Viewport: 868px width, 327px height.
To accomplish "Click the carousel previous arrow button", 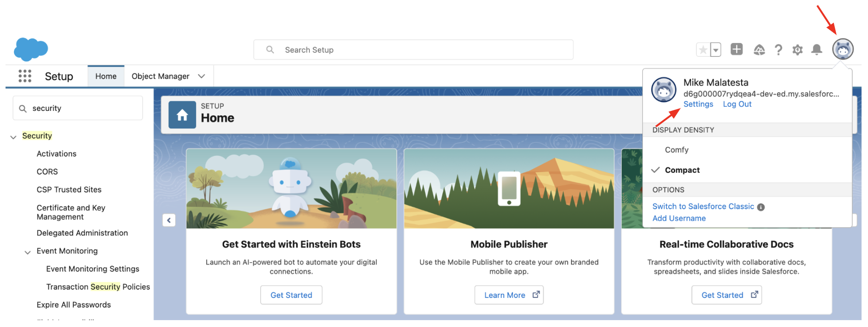I will click(x=169, y=220).
